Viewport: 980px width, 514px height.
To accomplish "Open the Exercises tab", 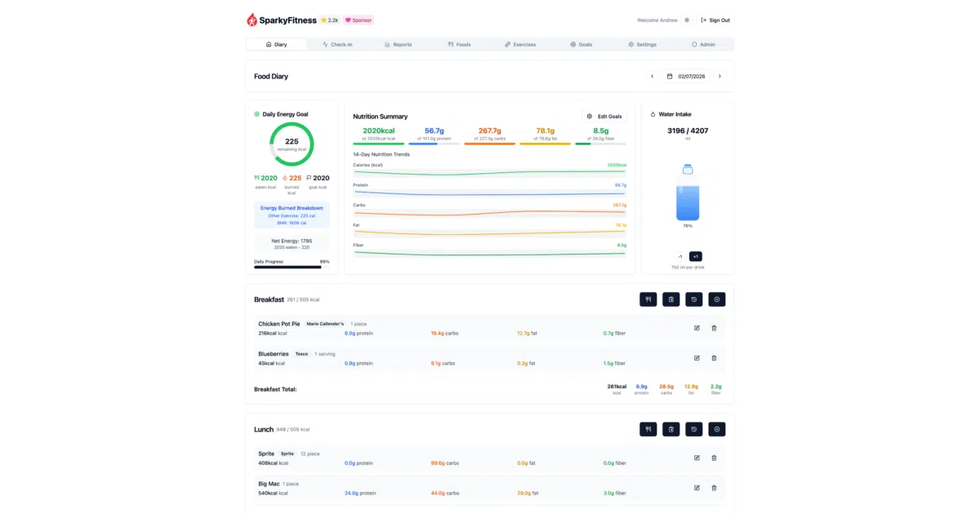I will [x=520, y=44].
